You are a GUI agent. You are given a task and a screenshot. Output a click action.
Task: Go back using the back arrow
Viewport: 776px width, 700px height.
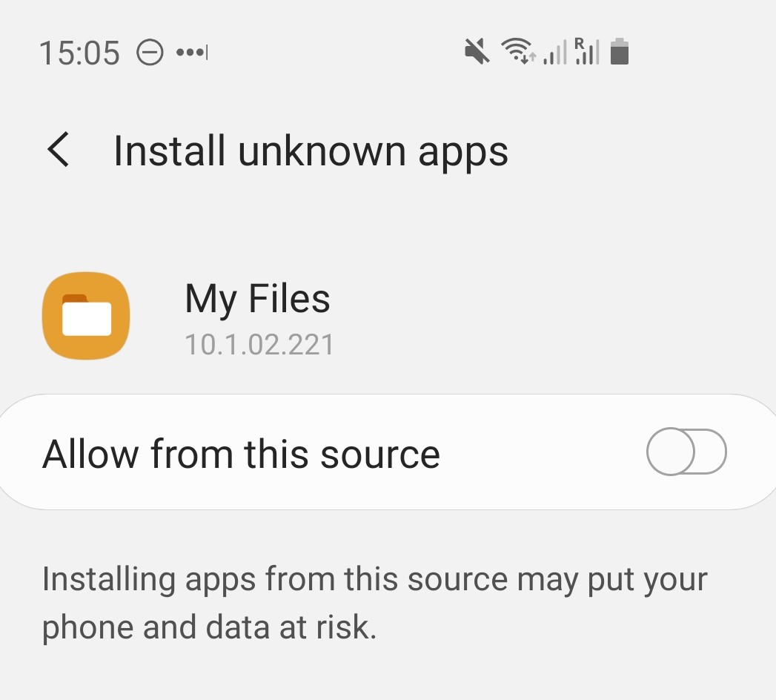pos(58,151)
